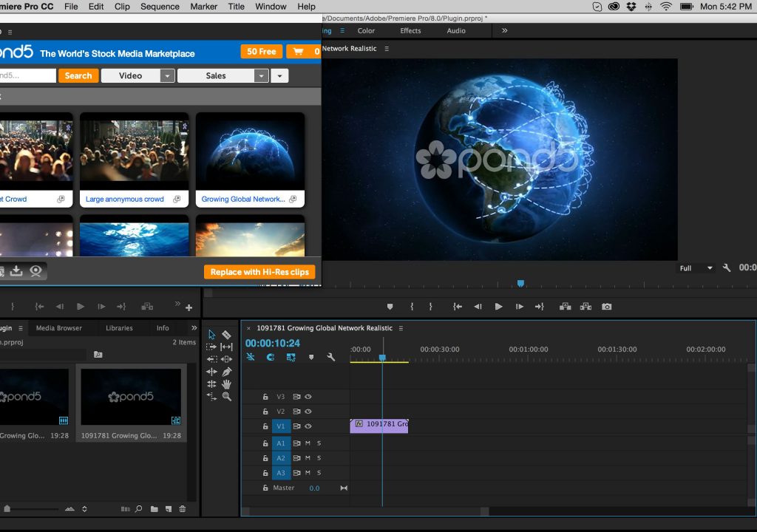Viewport: 757px width, 532px height.
Task: Select the Hand tool
Action: pos(226,384)
